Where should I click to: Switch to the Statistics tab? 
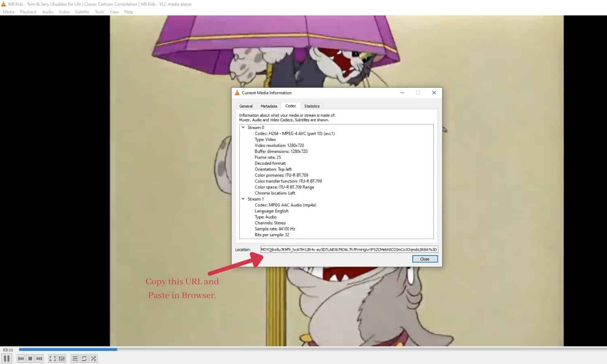click(x=312, y=106)
